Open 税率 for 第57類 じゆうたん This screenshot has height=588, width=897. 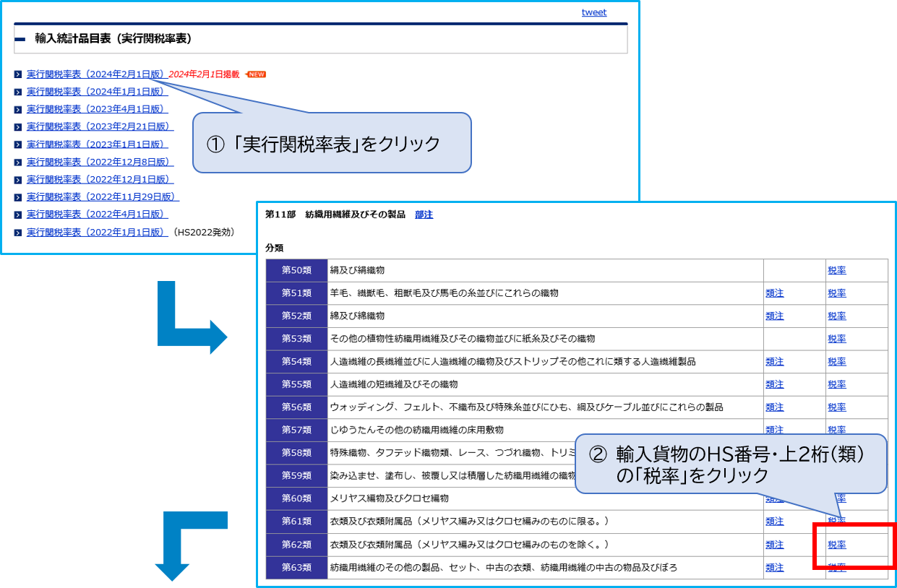tap(836, 430)
